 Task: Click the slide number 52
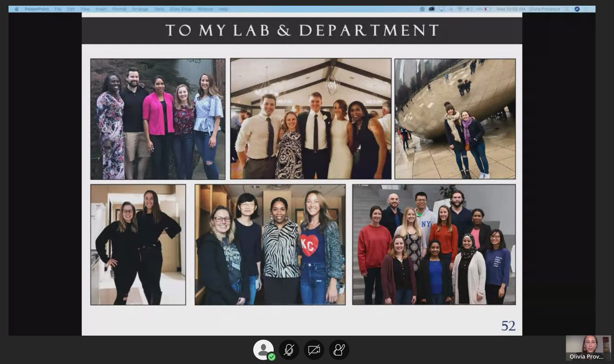(x=508, y=326)
